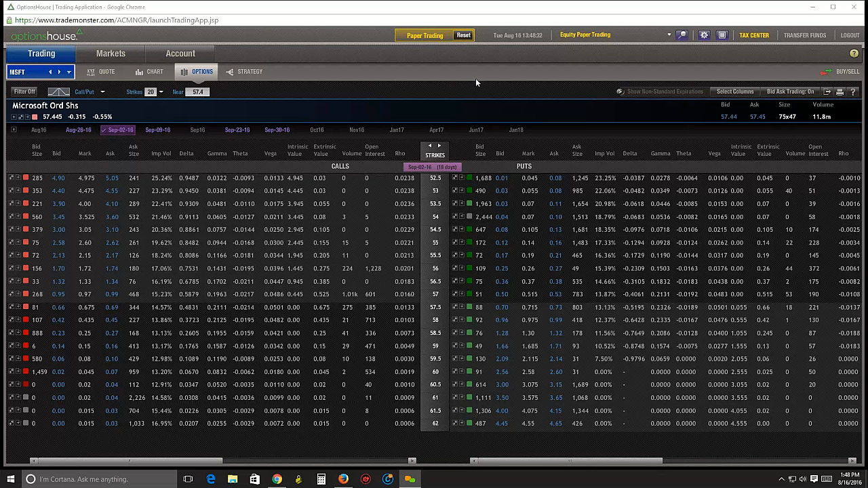Screen dimensions: 868x488
Task: Click the Chart tab bar-chart icon
Action: click(x=139, y=72)
